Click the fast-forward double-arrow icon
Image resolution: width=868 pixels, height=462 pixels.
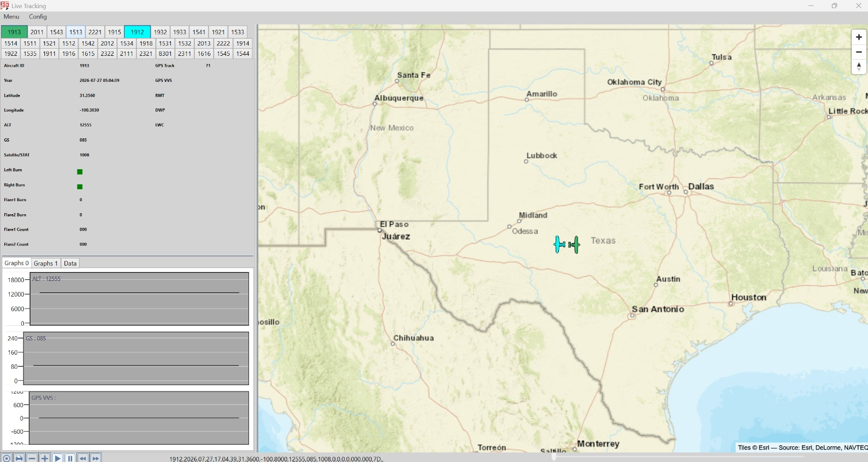point(95,458)
